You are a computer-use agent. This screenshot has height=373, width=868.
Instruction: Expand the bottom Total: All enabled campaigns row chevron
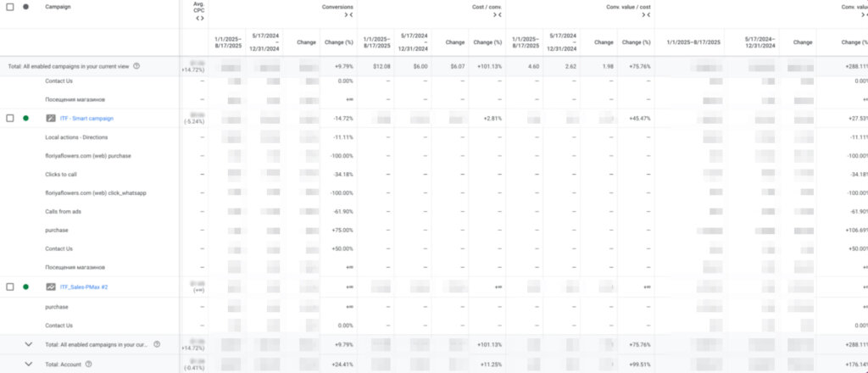pos(29,344)
